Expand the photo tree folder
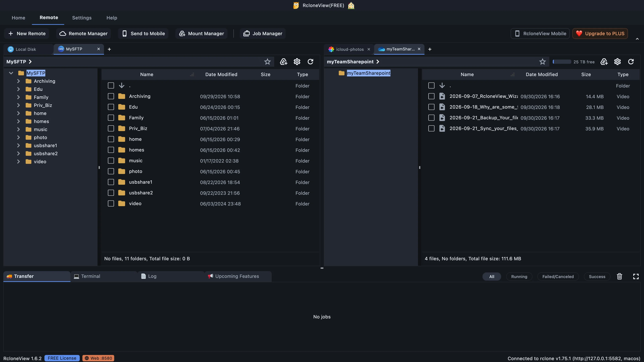Screen dimensions: 644x362 pyautogui.click(x=18, y=137)
